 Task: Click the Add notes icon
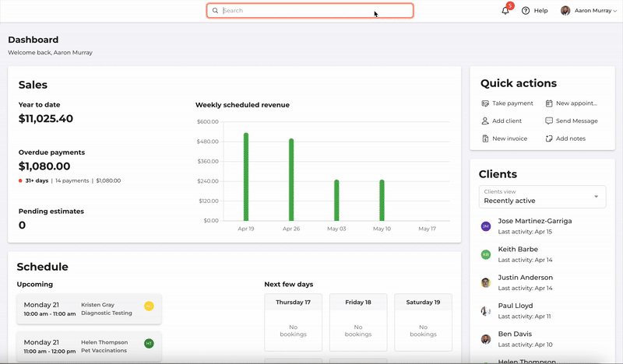pos(549,138)
